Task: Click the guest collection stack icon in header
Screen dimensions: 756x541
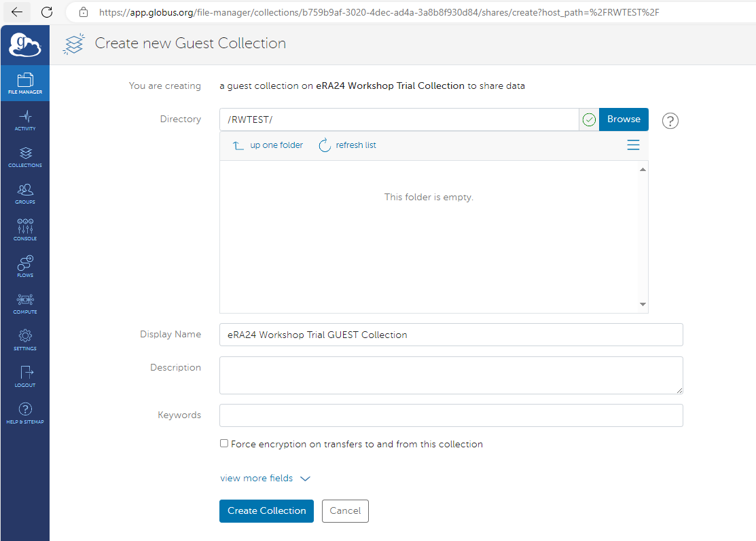Action: coord(74,44)
